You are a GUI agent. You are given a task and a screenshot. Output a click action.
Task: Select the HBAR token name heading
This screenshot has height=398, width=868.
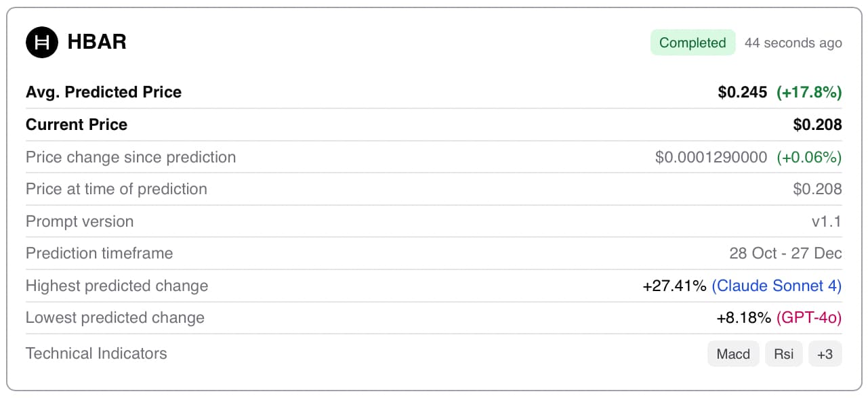click(x=97, y=43)
